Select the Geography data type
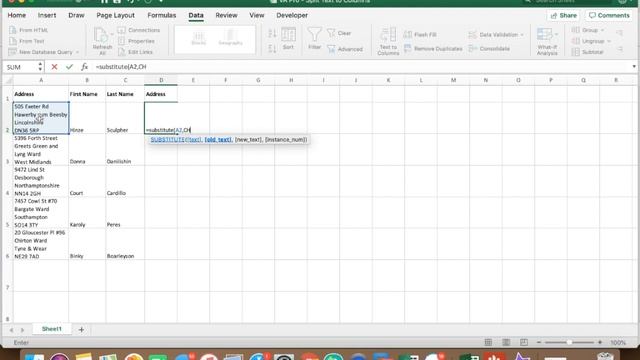This screenshot has height=360, width=640. [x=230, y=38]
